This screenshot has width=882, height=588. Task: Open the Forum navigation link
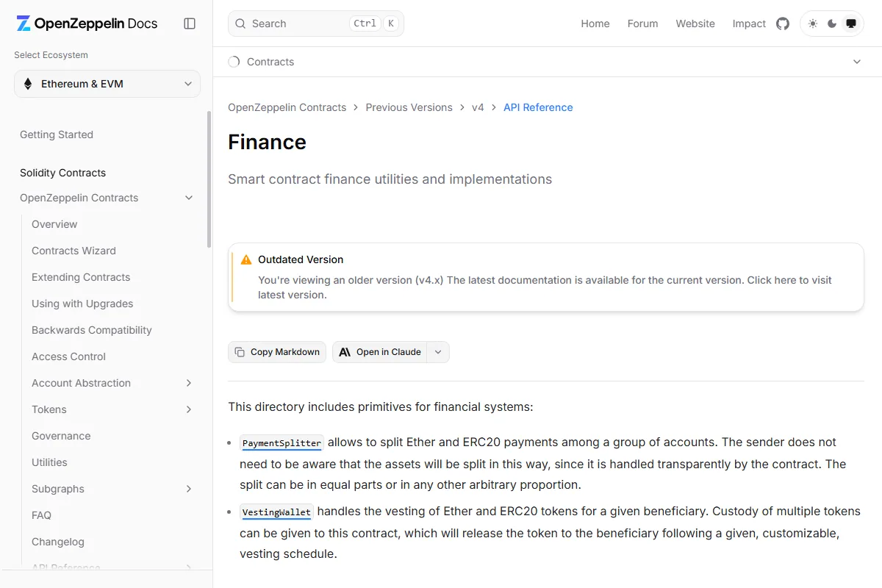pos(642,24)
